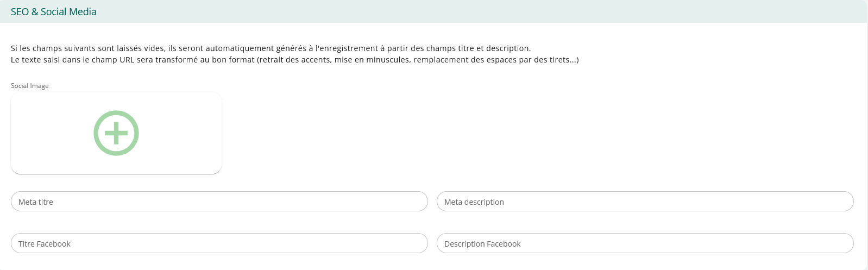Open the Social Image upload card
868x270 pixels.
pos(116,133)
